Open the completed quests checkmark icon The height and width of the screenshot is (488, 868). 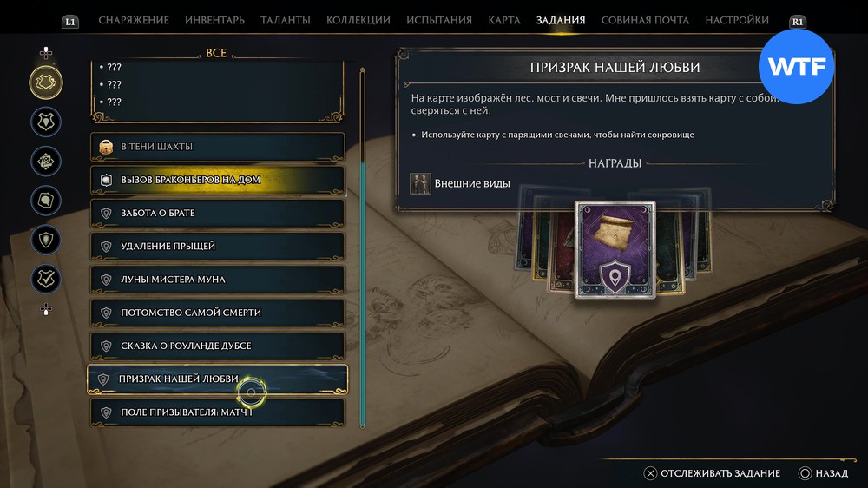coord(46,280)
